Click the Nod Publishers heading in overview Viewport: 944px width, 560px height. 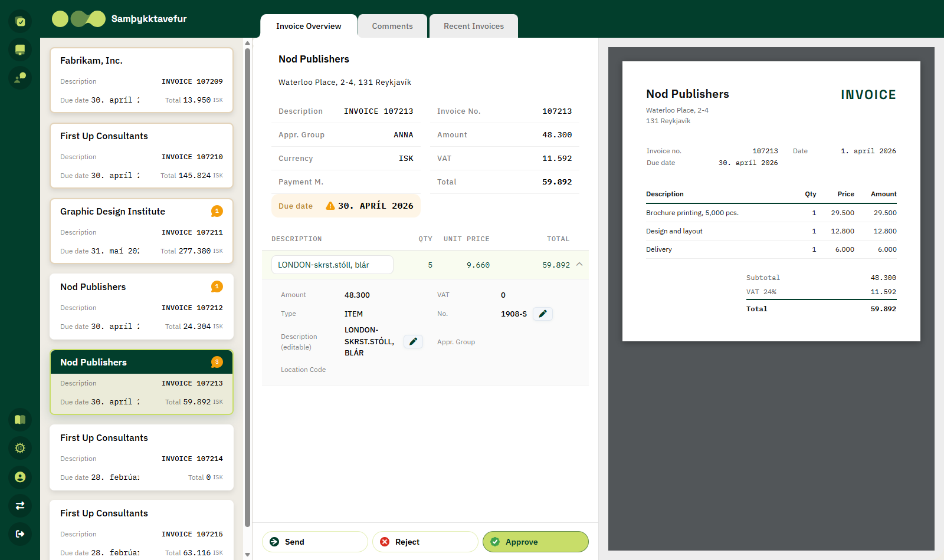pos(314,59)
